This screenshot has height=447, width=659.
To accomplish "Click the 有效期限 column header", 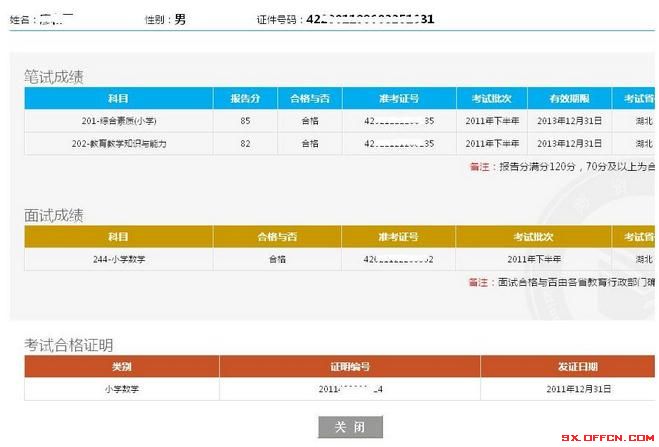I will coord(569,98).
